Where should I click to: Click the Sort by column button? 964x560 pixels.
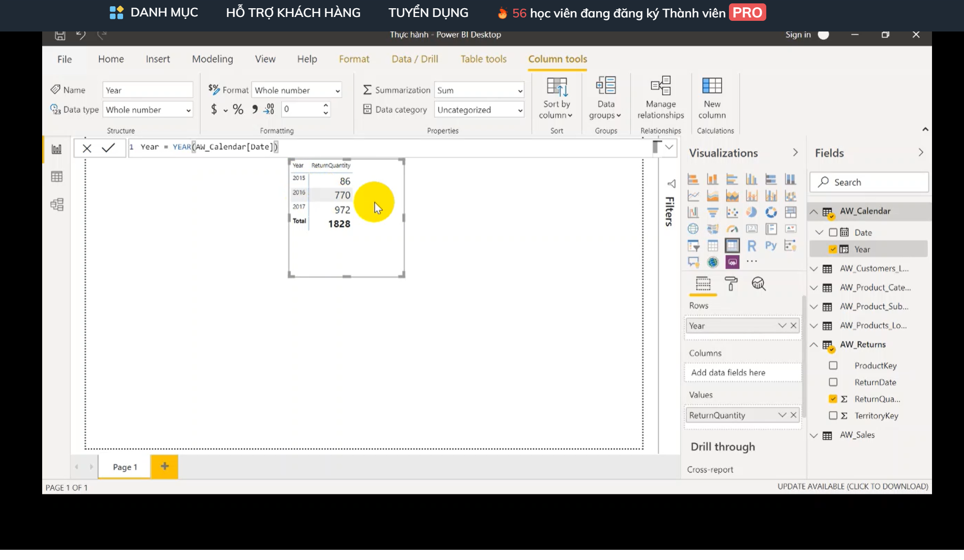point(556,98)
